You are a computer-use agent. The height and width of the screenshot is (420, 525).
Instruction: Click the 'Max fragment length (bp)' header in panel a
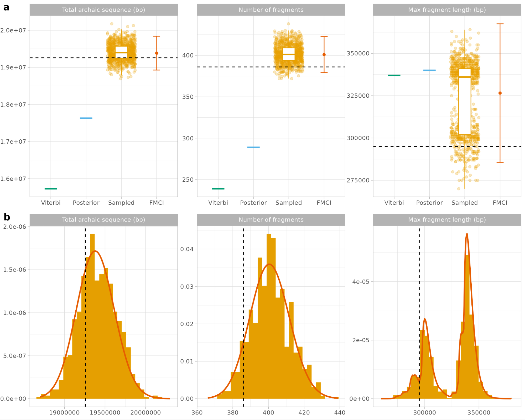pos(447,10)
